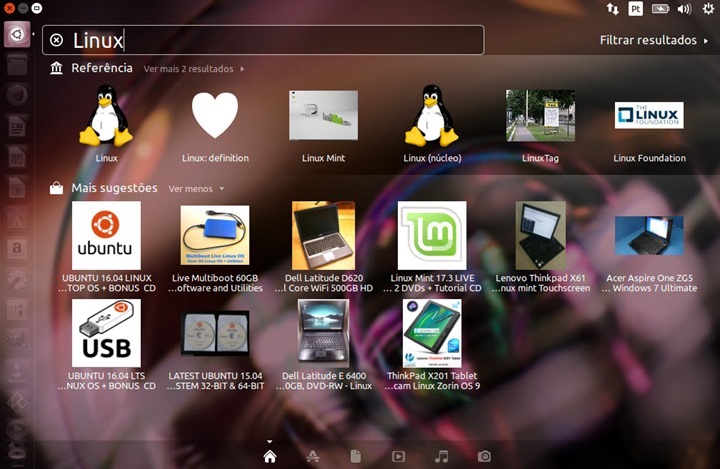The width and height of the screenshot is (720, 469).
Task: Show Ver mais 2 resultados in Referência
Action: (193, 69)
